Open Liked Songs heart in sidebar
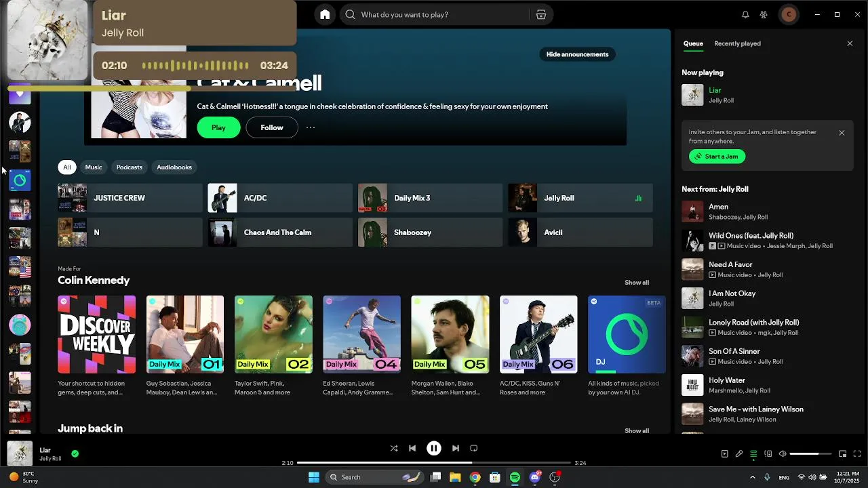868x488 pixels. (20, 94)
